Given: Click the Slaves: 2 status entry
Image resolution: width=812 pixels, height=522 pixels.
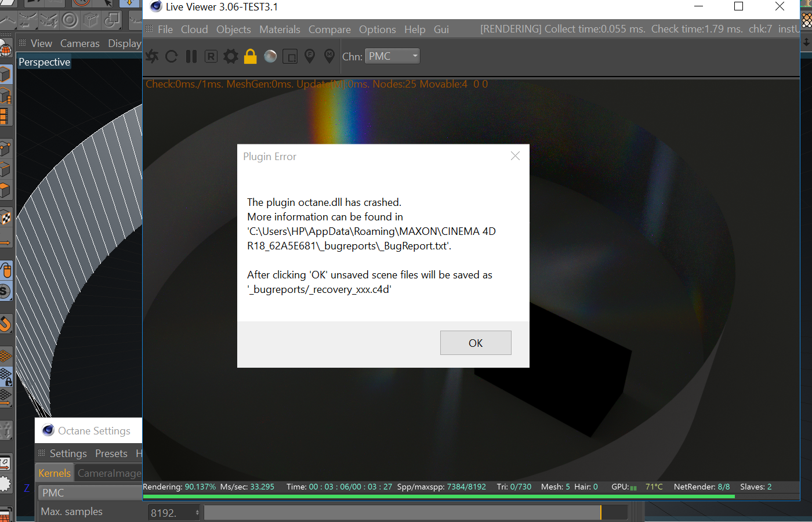Looking at the screenshot, I should [x=756, y=487].
